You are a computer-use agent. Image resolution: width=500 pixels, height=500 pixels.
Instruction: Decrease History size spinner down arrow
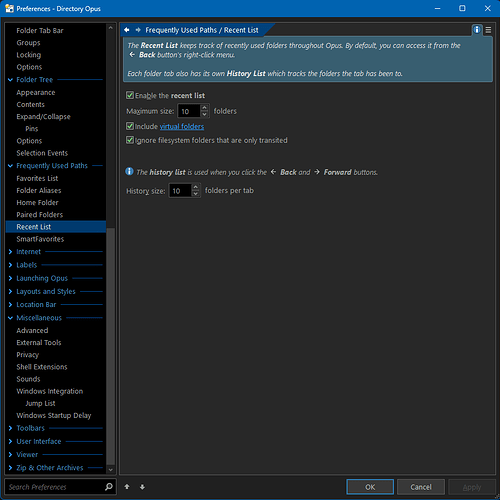(x=196, y=193)
